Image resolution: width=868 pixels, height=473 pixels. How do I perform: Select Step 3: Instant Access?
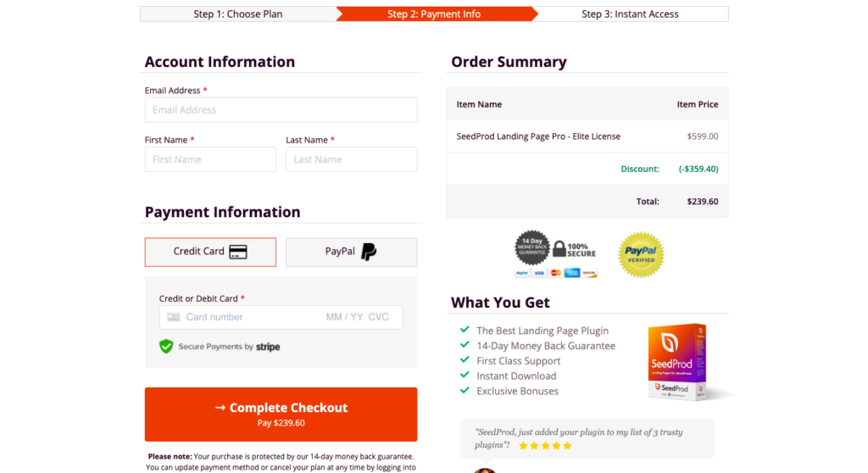coord(630,14)
